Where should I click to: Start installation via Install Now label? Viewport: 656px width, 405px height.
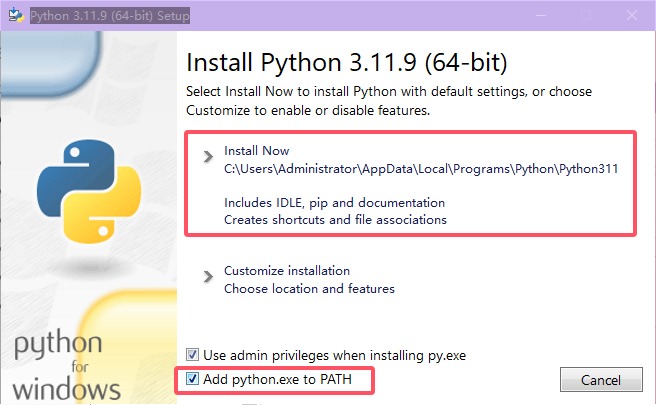(256, 151)
